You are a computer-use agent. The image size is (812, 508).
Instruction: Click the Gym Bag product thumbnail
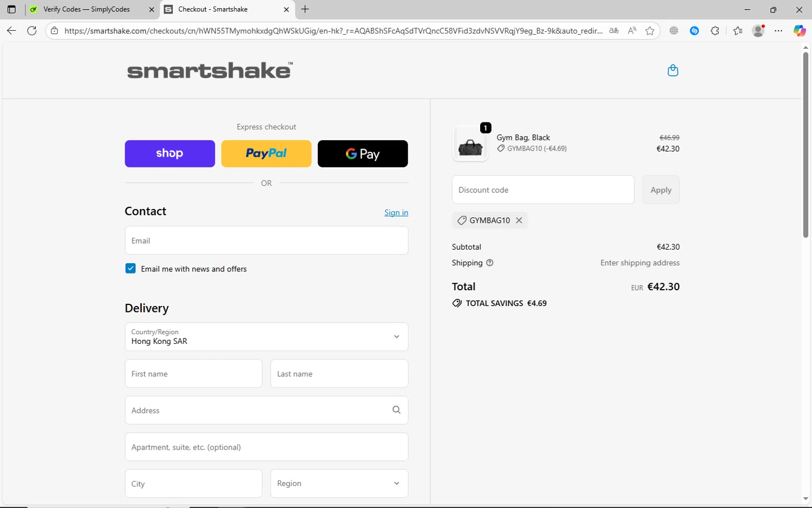coord(470,144)
